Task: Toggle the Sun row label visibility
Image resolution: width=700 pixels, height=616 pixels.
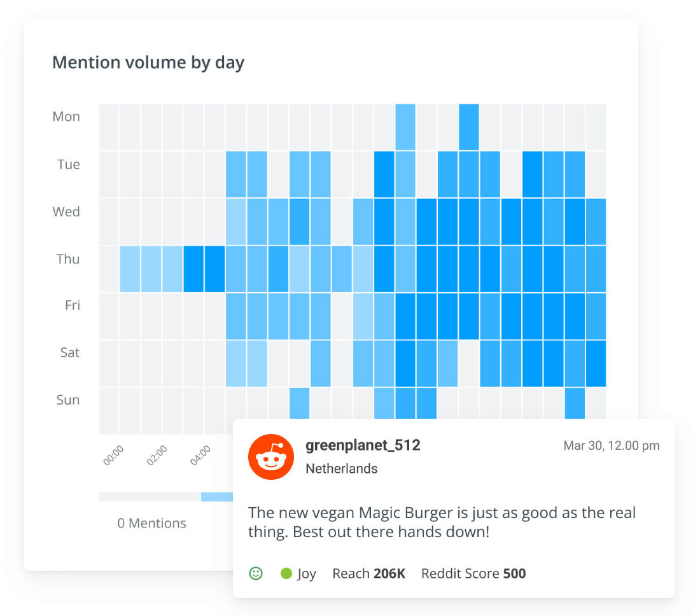Action: coord(67,400)
